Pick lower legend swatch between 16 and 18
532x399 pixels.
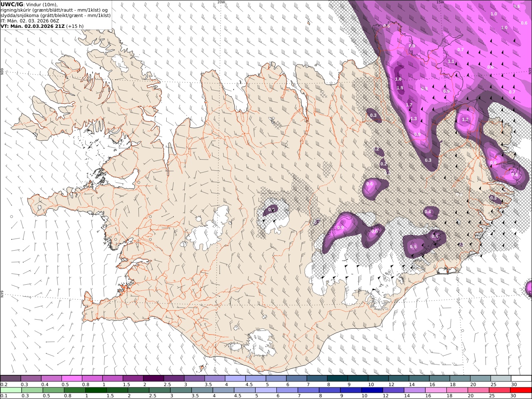[436, 390]
